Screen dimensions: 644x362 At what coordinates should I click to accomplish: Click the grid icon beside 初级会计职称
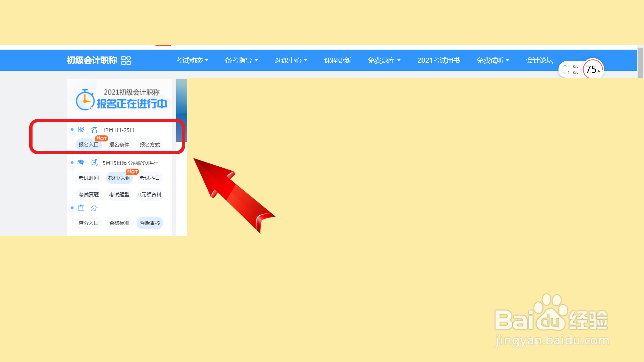126,60
